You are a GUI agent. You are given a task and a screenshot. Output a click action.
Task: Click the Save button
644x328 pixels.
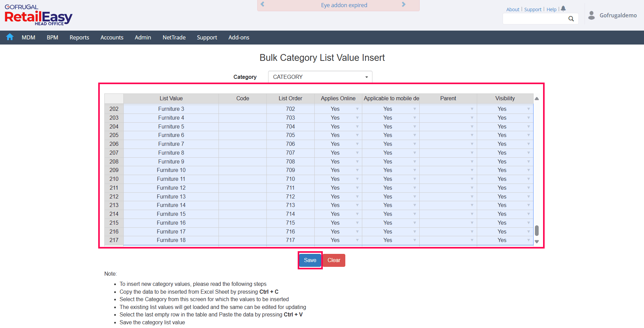click(310, 260)
